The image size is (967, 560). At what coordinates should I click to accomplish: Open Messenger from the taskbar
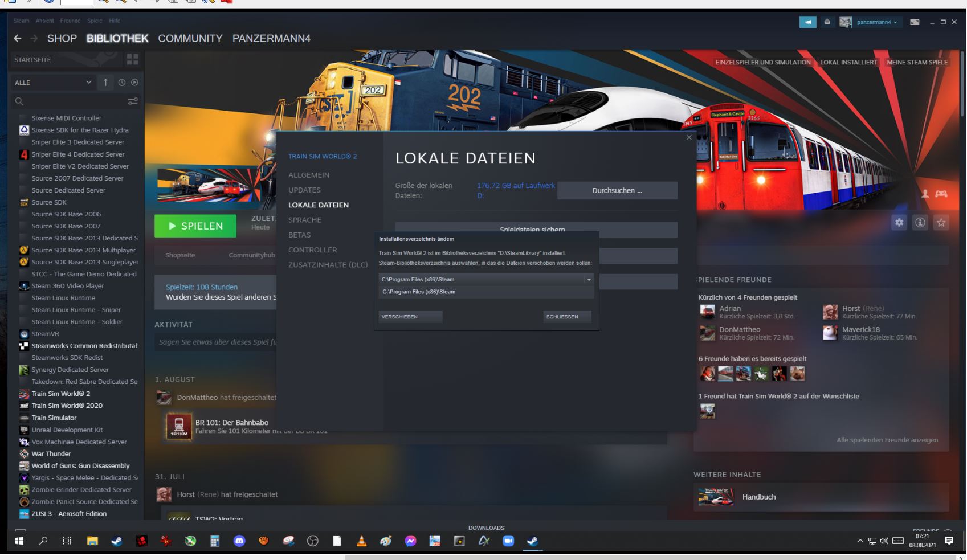tap(410, 541)
